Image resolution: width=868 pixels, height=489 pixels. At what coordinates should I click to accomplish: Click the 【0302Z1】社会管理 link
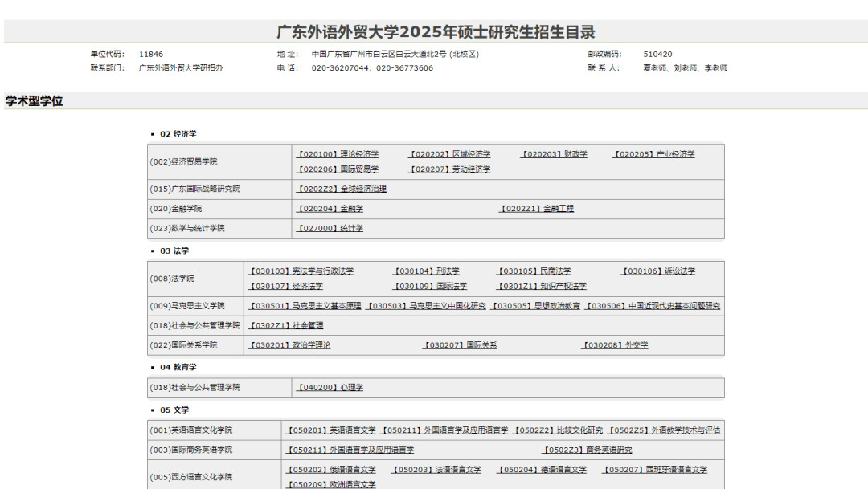(x=285, y=326)
